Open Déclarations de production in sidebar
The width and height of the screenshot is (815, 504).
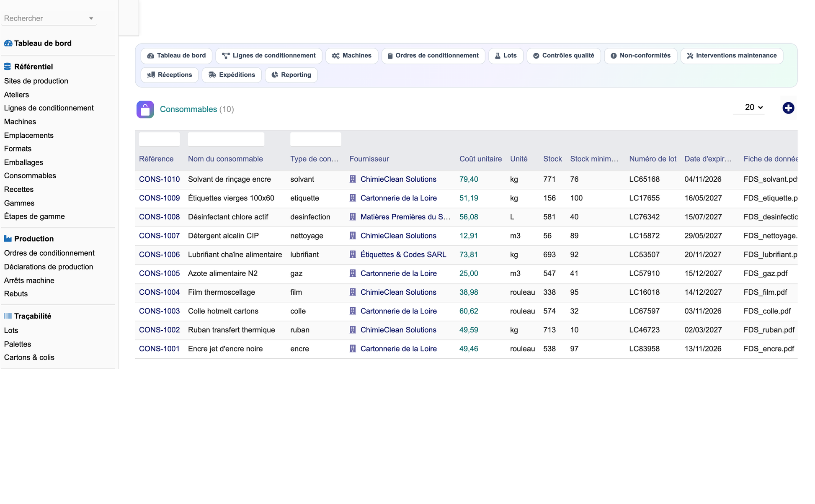tap(49, 267)
